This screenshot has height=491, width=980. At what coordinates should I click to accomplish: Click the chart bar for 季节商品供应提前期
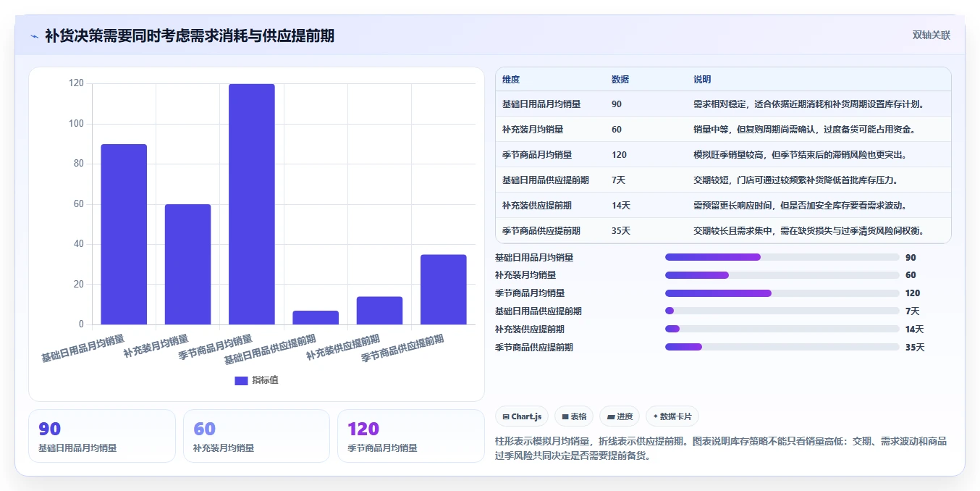coord(444,289)
